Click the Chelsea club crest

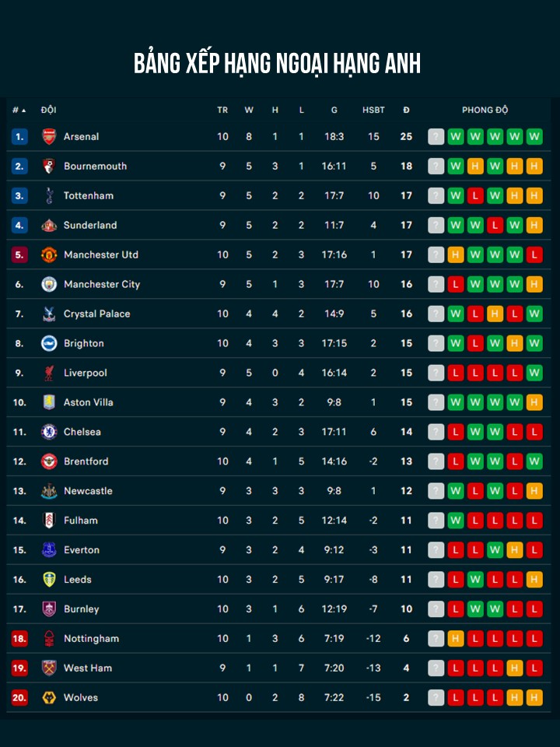pos(49,432)
